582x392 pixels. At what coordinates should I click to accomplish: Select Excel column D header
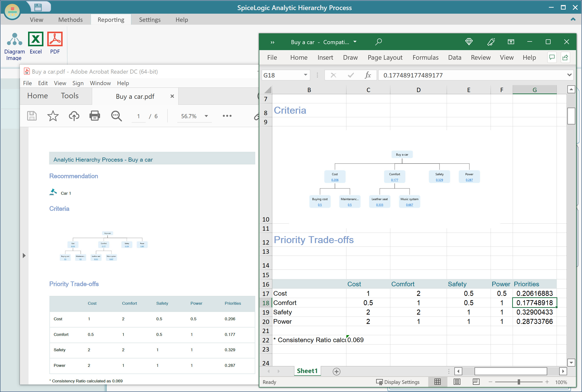tap(418, 90)
